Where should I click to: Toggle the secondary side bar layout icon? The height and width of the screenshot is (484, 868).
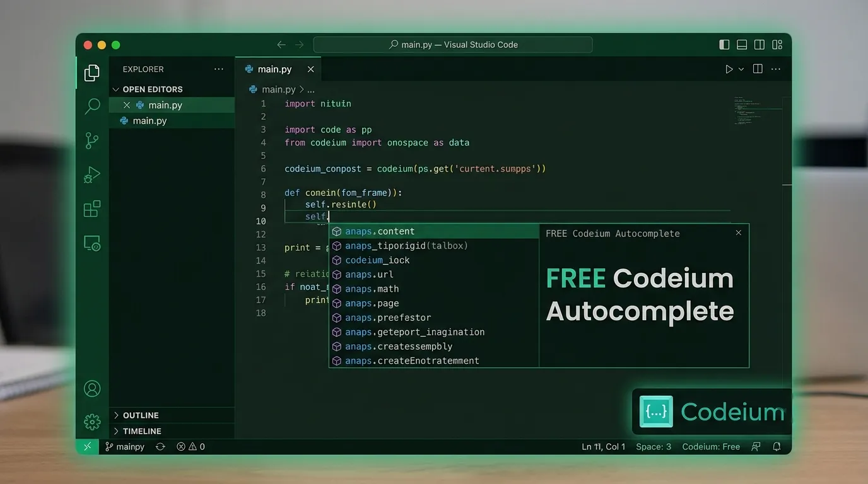(x=759, y=45)
